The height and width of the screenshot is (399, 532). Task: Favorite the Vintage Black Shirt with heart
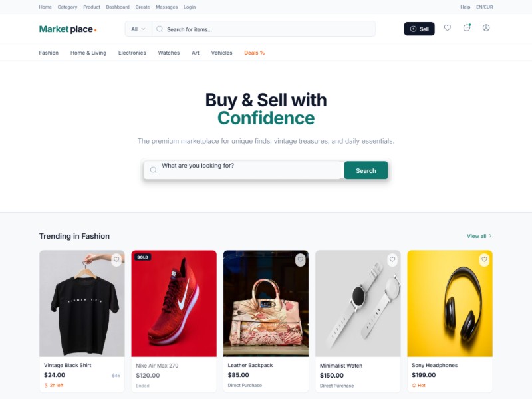(116, 259)
